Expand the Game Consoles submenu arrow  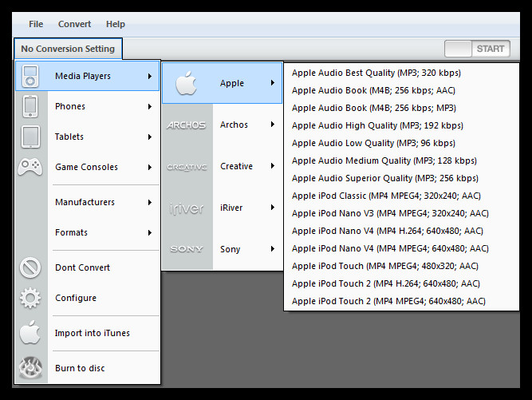pyautogui.click(x=150, y=167)
